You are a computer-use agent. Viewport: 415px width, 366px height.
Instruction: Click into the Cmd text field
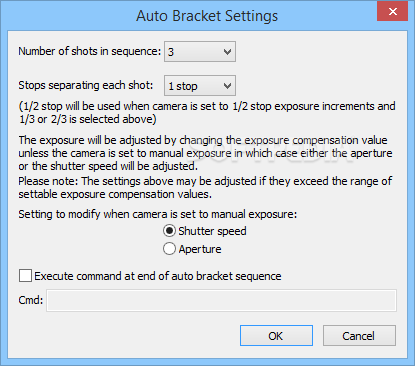point(221,300)
